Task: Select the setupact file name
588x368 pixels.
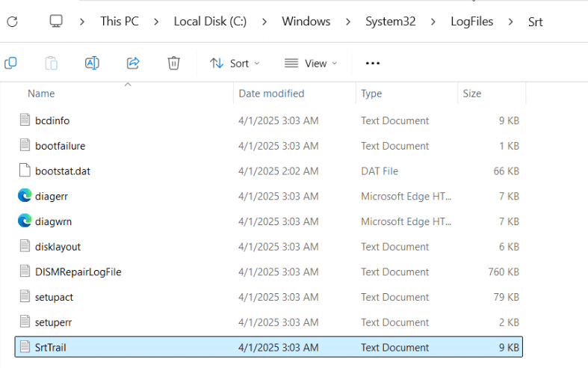Action: coord(54,297)
